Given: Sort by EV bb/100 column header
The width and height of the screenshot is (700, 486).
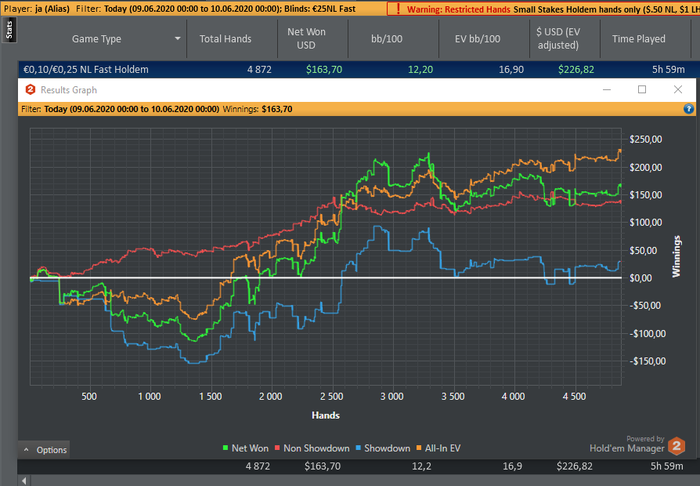Looking at the screenshot, I should click(x=477, y=39).
